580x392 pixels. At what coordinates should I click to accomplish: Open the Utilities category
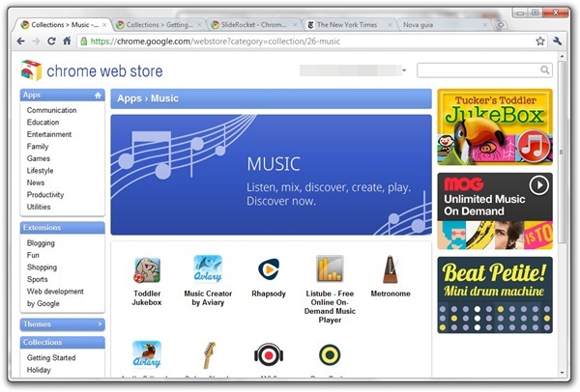(39, 207)
